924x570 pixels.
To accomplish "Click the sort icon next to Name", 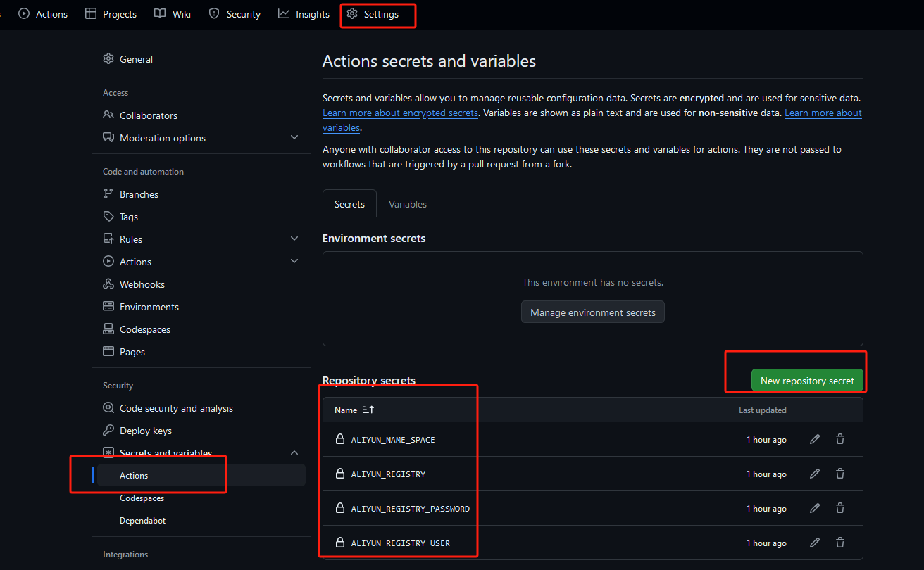I will 368,410.
